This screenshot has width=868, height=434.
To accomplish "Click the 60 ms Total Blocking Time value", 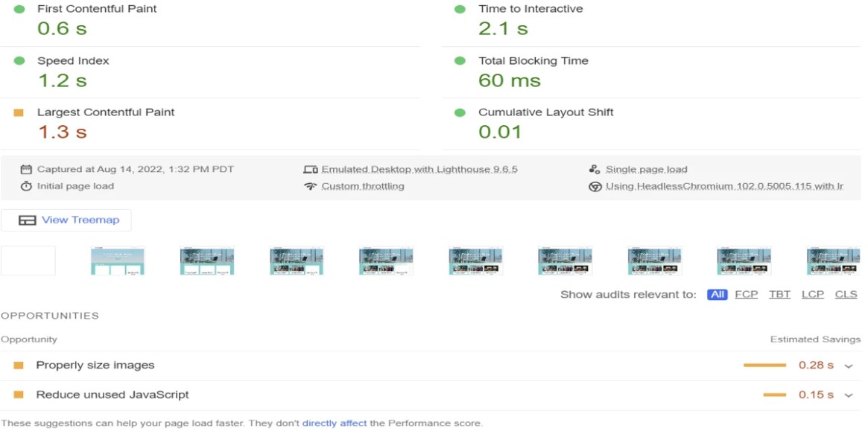I will point(510,80).
